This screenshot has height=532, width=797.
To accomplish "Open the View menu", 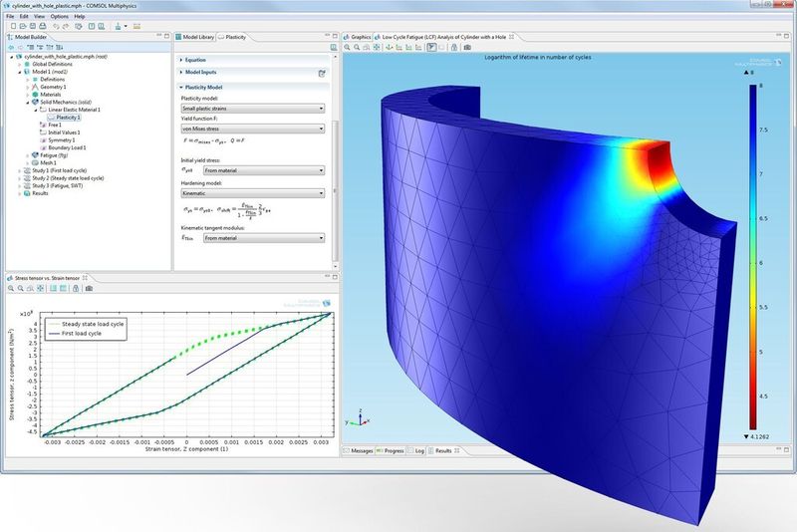I will point(39,16).
